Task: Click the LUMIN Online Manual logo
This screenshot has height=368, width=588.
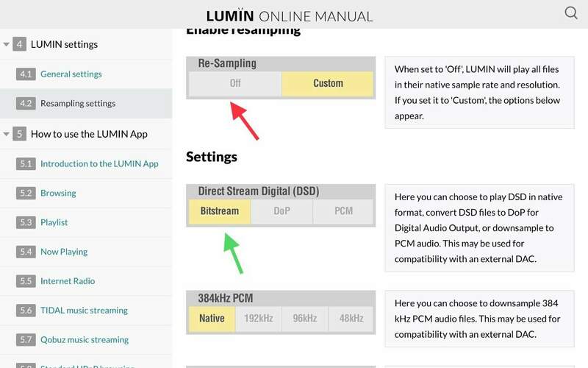Action: pyautogui.click(x=290, y=15)
